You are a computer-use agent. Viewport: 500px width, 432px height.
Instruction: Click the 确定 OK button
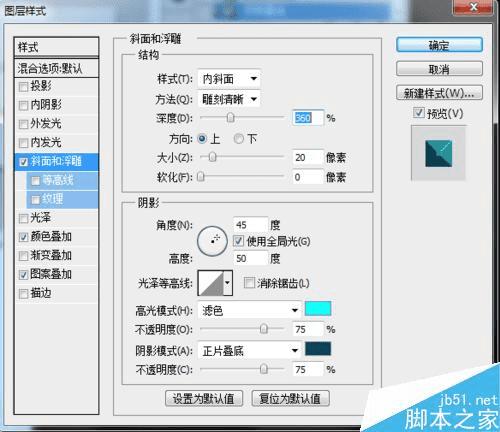pos(439,45)
